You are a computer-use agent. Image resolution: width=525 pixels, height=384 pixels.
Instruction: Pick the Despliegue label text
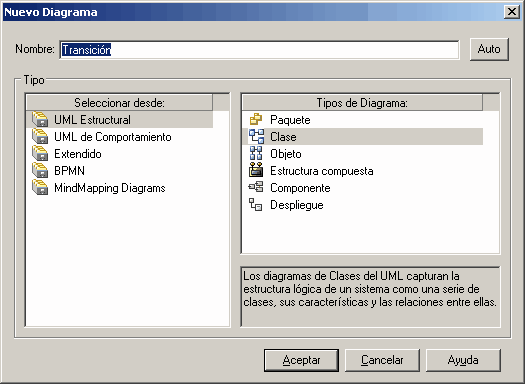pos(297,205)
